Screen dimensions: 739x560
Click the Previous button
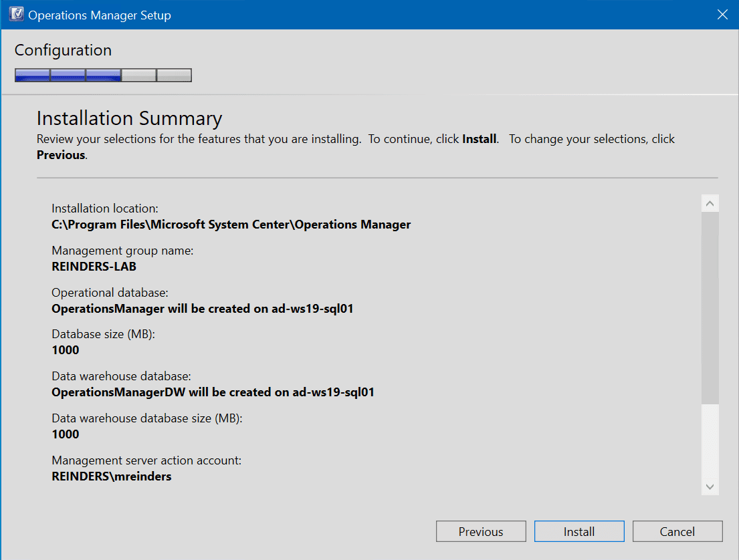(x=481, y=531)
